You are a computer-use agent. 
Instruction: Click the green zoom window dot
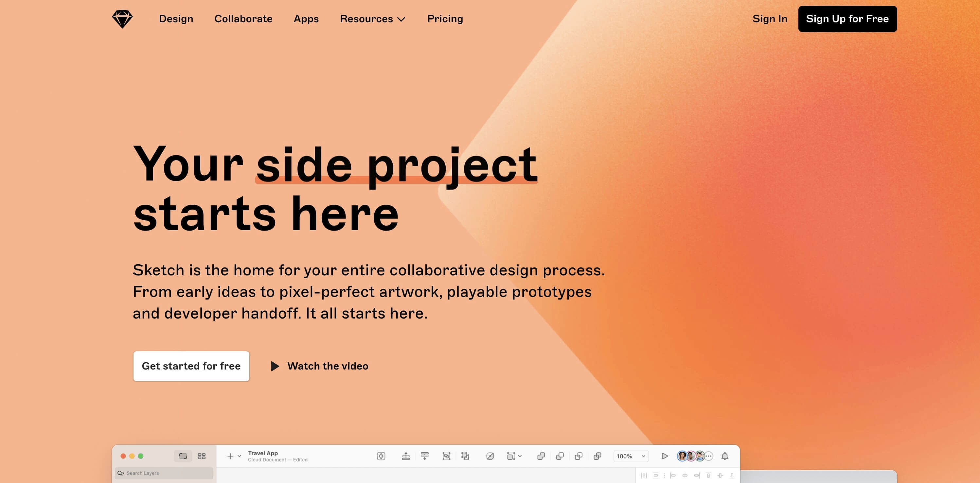[x=141, y=456]
